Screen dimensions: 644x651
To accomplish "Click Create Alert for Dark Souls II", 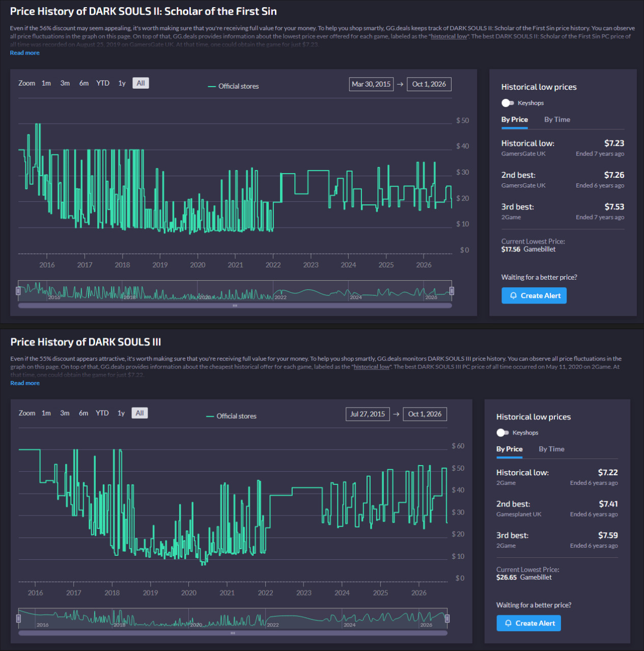I will [534, 295].
